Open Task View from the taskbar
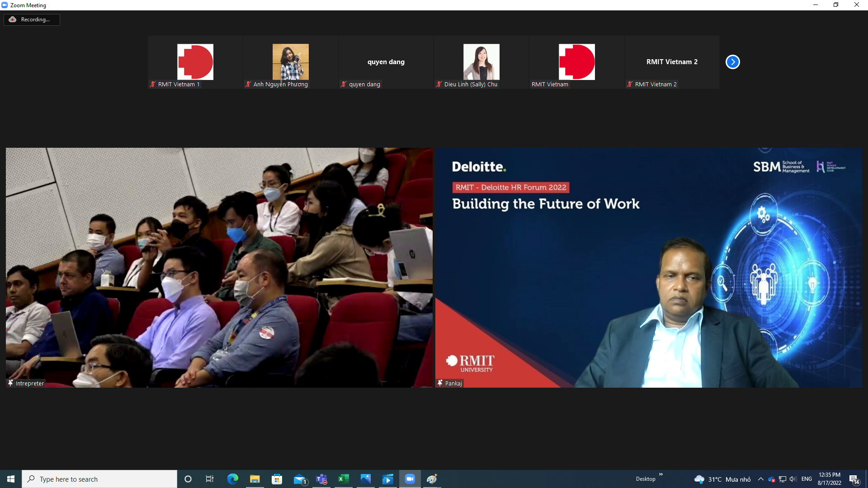Screen dimensions: 868x488 pyautogui.click(x=210, y=479)
